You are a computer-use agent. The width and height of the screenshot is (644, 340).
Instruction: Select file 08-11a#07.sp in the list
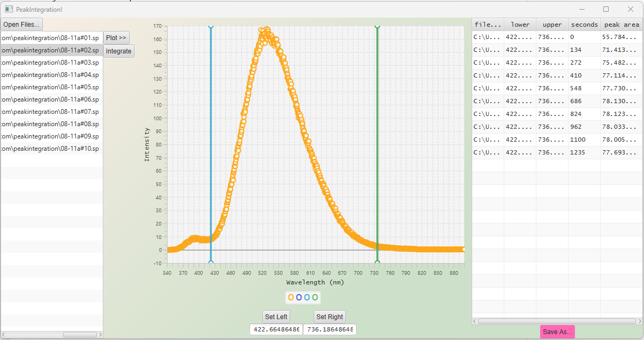click(x=51, y=112)
